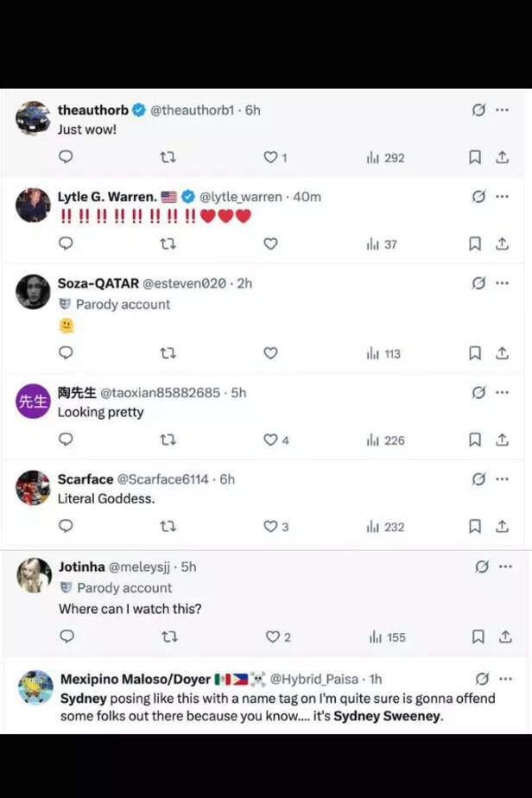Open more options on Scarface's tweet

(503, 479)
